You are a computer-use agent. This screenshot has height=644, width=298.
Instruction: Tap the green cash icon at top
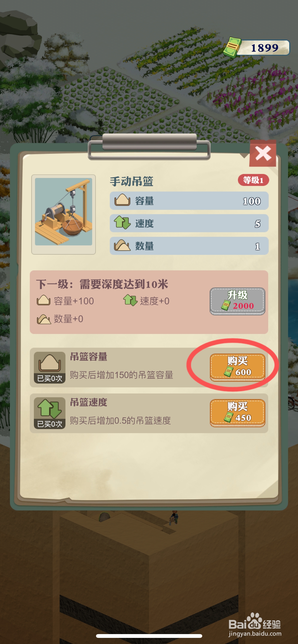pyautogui.click(x=232, y=47)
